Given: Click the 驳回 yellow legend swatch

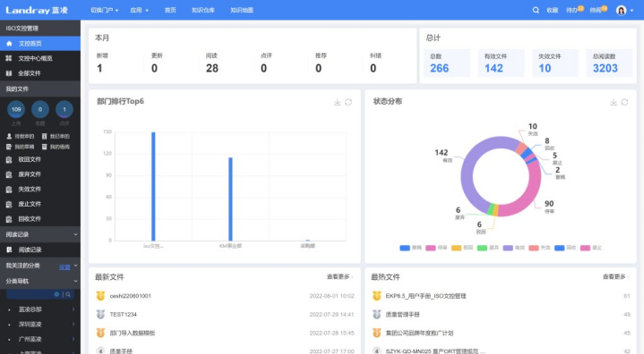Looking at the screenshot, I should pyautogui.click(x=457, y=248).
